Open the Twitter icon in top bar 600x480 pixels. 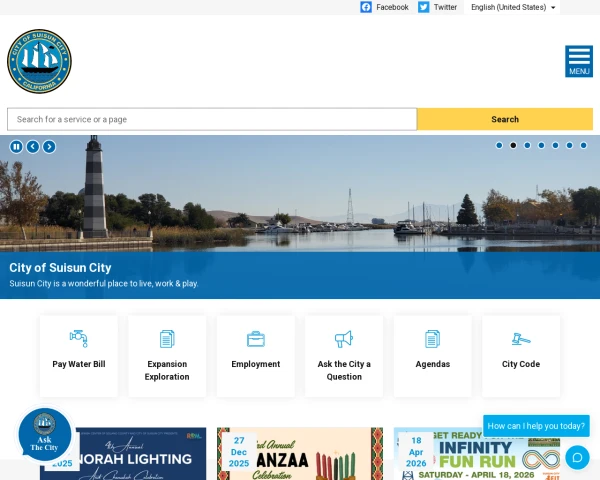click(x=424, y=7)
